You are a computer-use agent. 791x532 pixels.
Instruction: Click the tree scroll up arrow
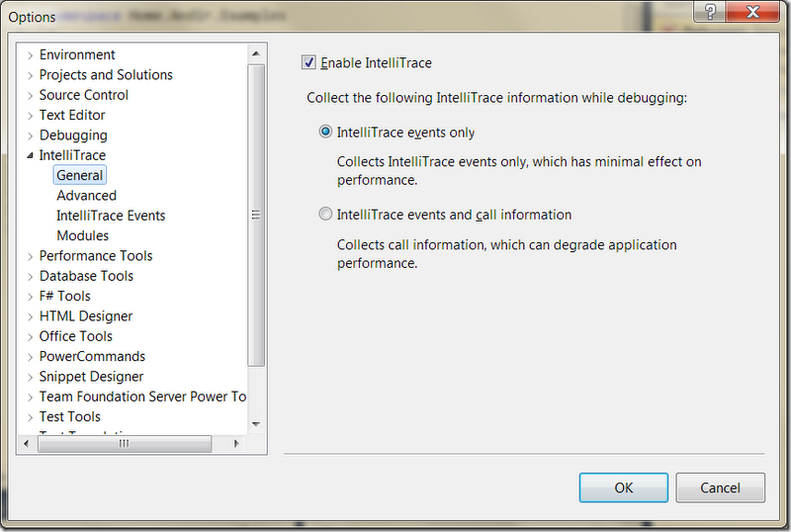[x=256, y=53]
